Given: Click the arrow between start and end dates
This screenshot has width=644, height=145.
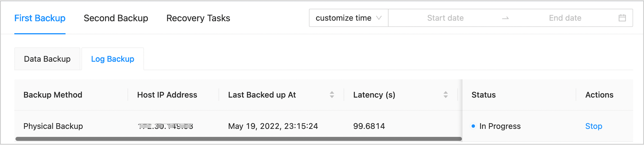Looking at the screenshot, I should [x=505, y=18].
